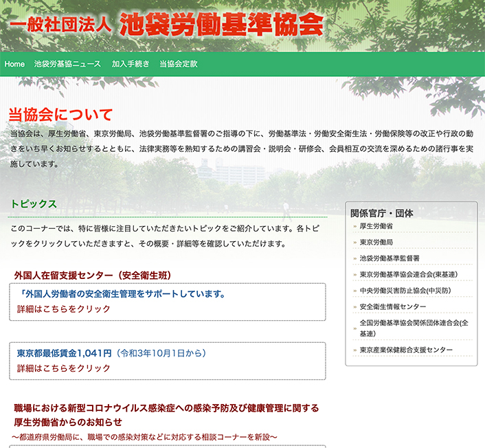Click the 外国人在留支援センター（安全衛生班） heading

93,275
